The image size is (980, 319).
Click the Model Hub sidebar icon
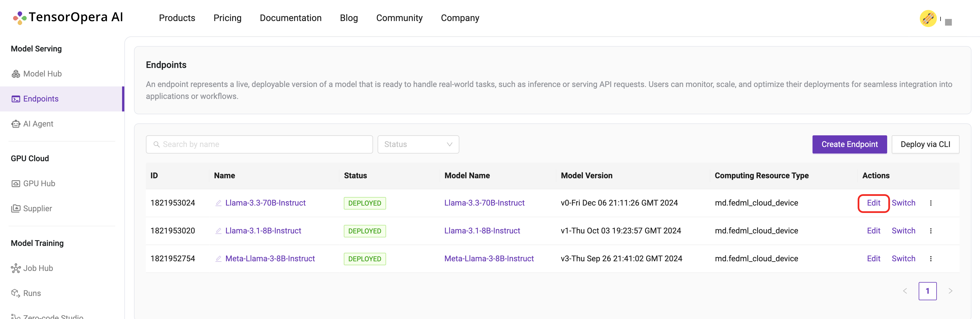[x=16, y=74]
